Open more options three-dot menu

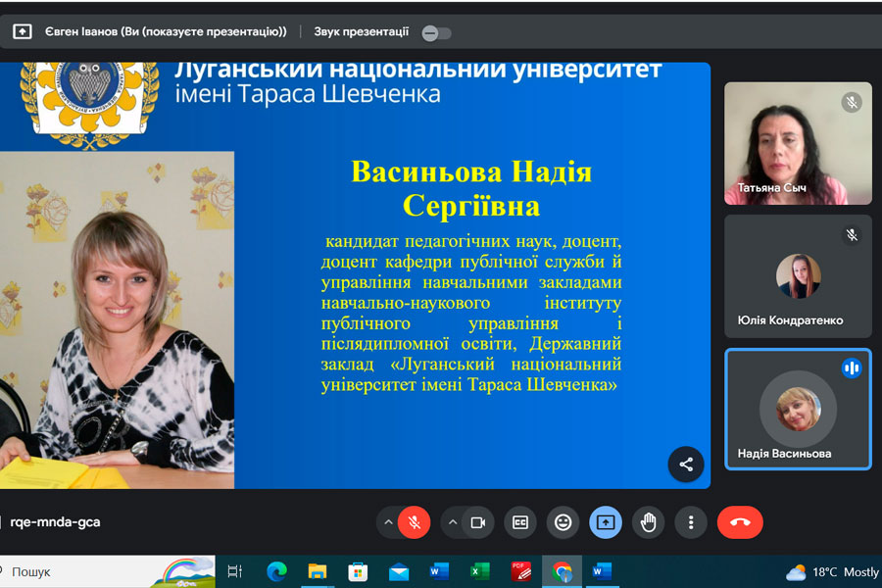691,522
